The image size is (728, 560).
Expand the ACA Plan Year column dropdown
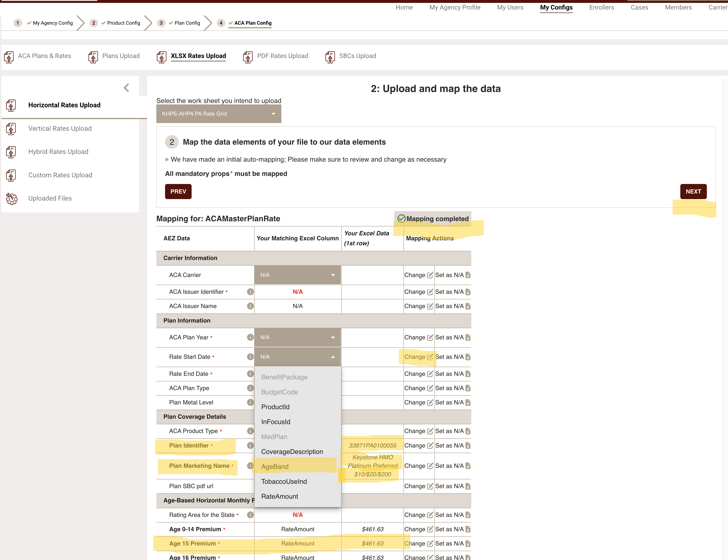297,337
